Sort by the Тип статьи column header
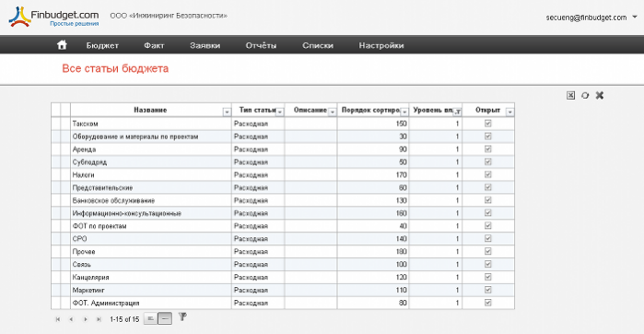The image size is (644, 334). 257,110
